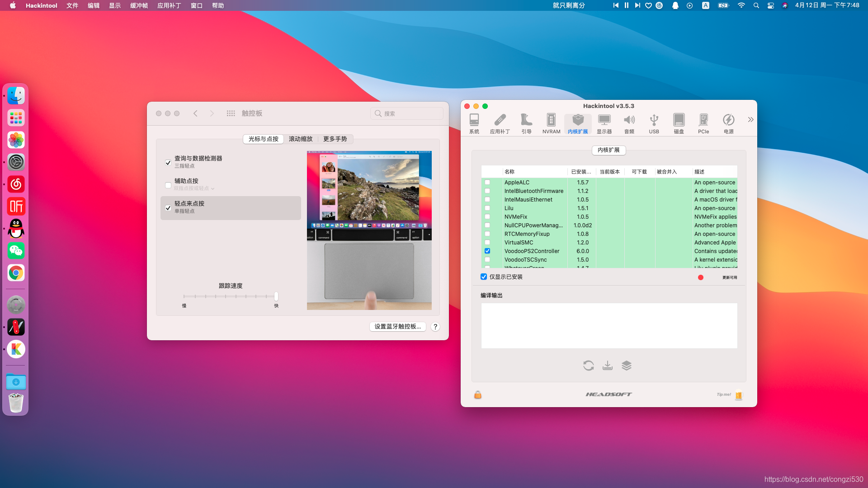The image size is (868, 488).
Task: Toggle show installed only (仅显示已安装) checkbox
Action: click(484, 277)
